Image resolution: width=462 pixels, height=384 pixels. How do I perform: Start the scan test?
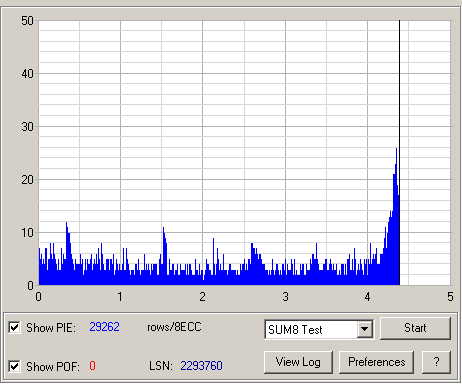415,328
